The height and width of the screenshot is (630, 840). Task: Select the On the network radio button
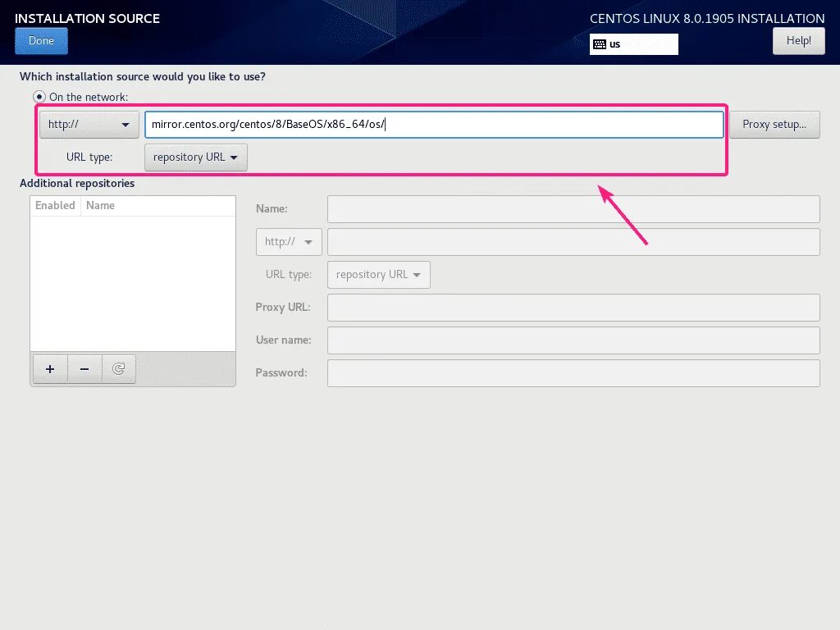[39, 97]
